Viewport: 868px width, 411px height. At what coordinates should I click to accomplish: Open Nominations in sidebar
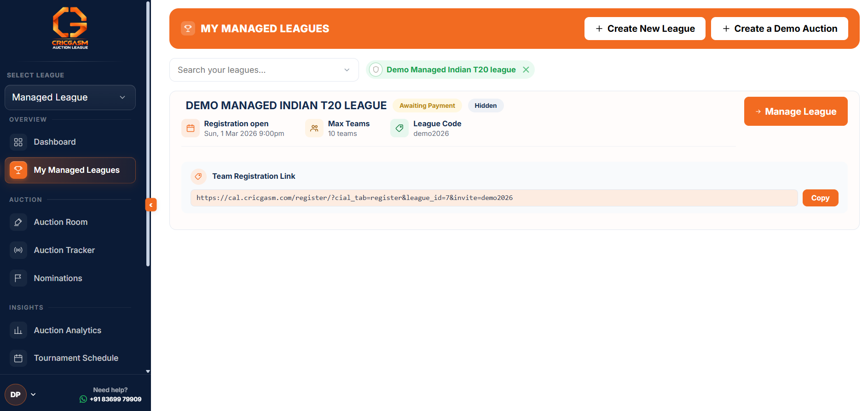click(70, 278)
